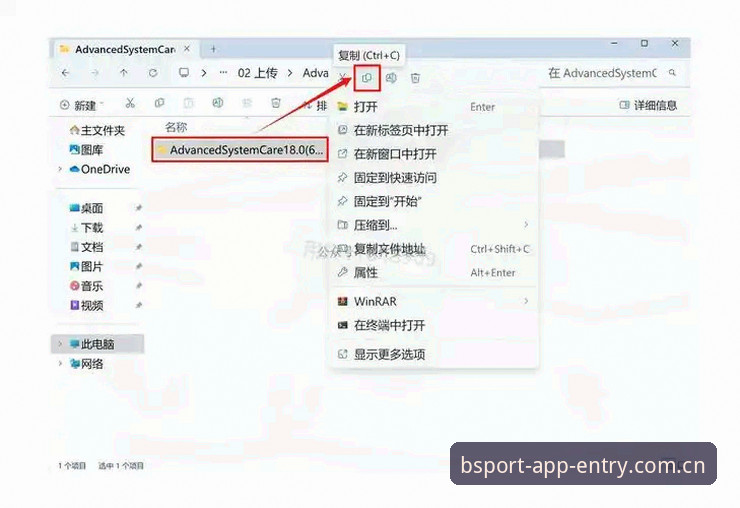This screenshot has width=740, height=508.
Task: Click the scissors Cut icon in the toolbar
Action: click(x=130, y=103)
